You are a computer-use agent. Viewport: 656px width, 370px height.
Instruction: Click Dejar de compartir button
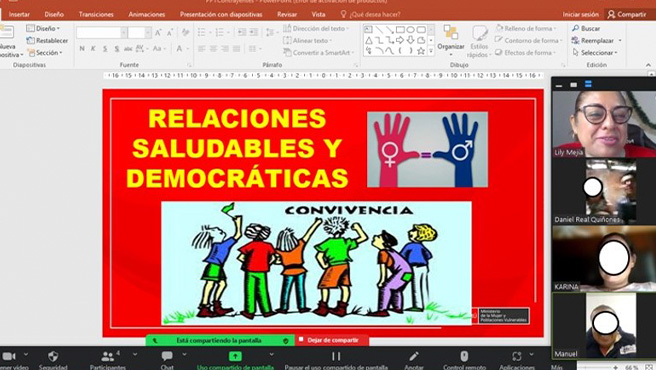coord(333,340)
